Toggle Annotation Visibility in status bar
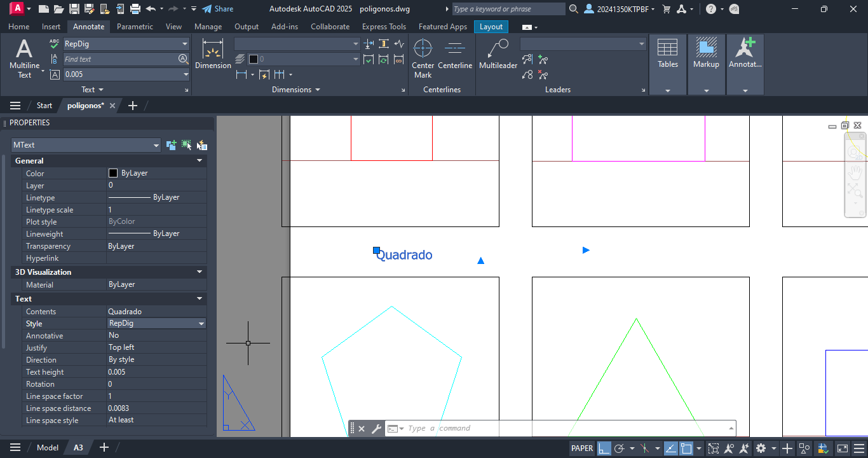868x458 pixels. pos(729,448)
